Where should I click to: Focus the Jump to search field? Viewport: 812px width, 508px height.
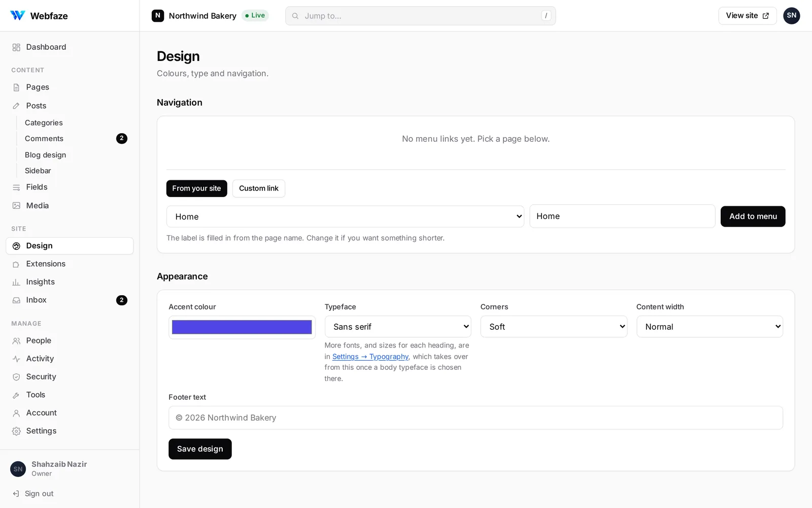point(420,16)
